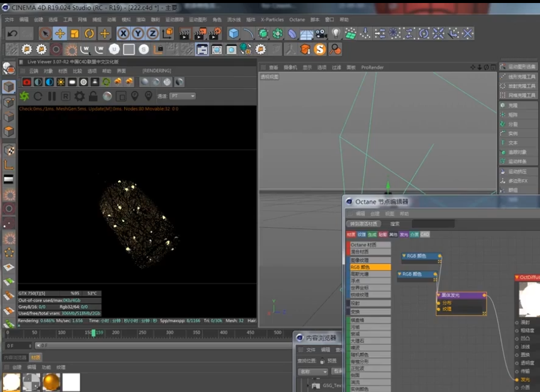This screenshot has height=392, width=540.
Task: Add a Cube primitive from the toolbar
Action: point(233,34)
